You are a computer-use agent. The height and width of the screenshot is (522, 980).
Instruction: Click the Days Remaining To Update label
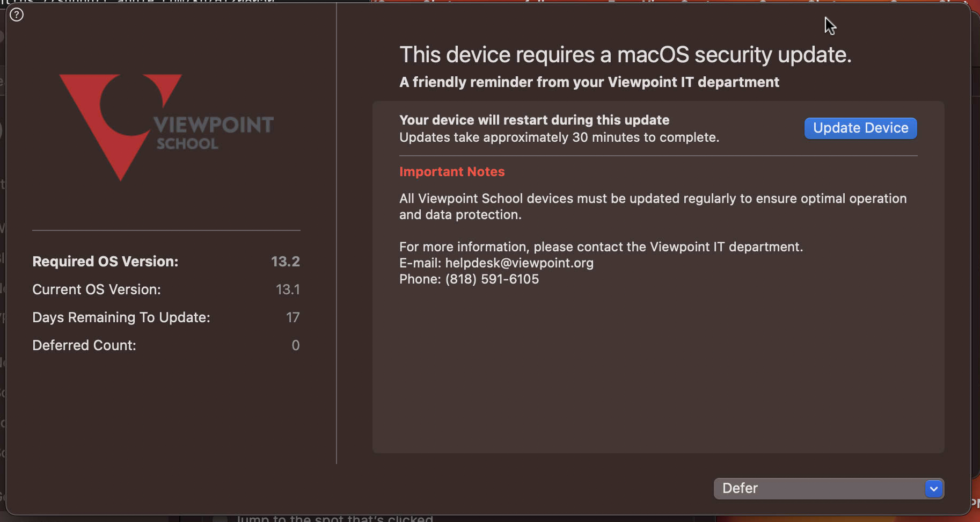point(121,317)
